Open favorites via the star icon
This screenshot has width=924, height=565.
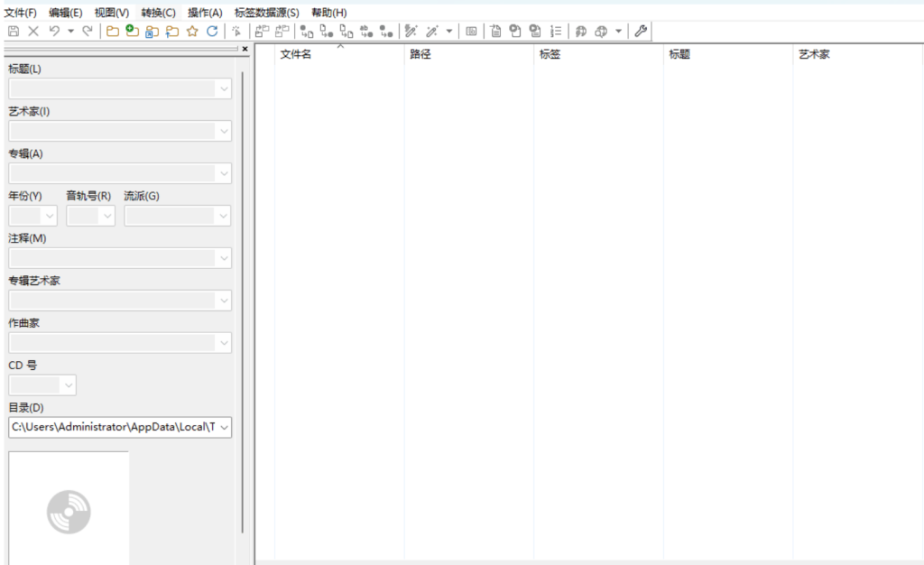pyautogui.click(x=192, y=32)
